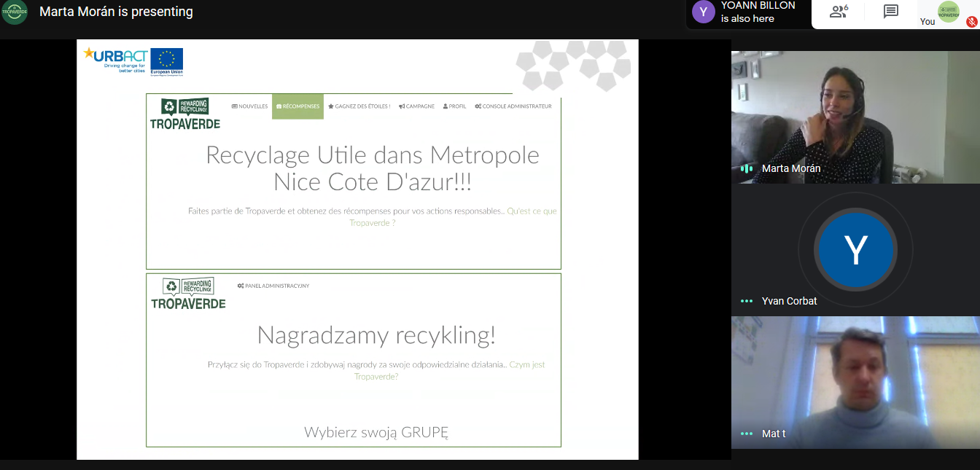
Task: Click the audio indicator beside Marta Morán
Action: 747,168
